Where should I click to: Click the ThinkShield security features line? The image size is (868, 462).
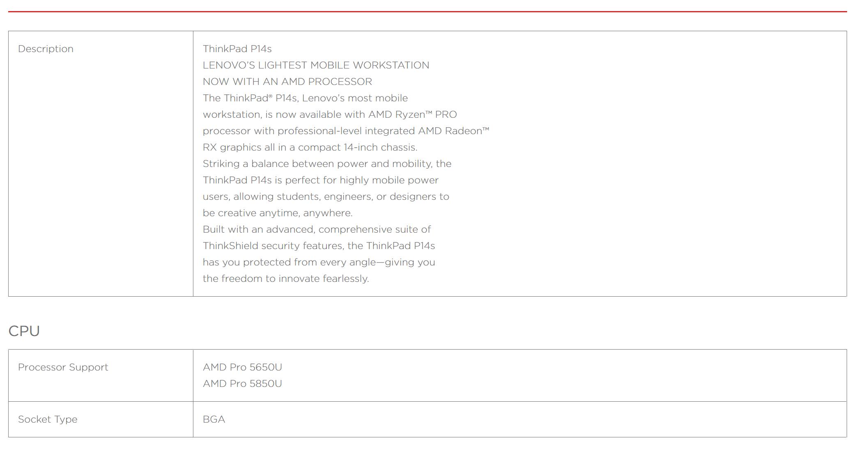(319, 246)
